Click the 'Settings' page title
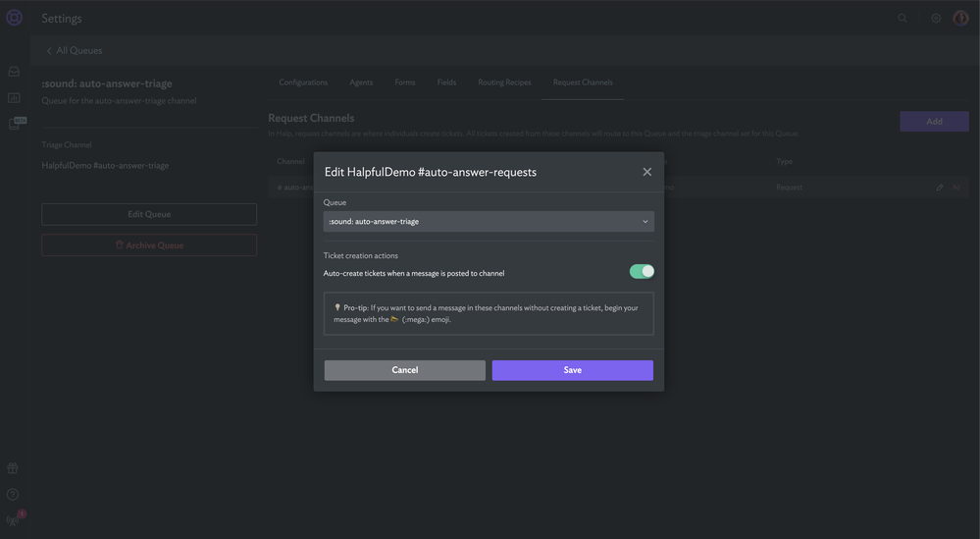The height and width of the screenshot is (539, 980). [62, 18]
